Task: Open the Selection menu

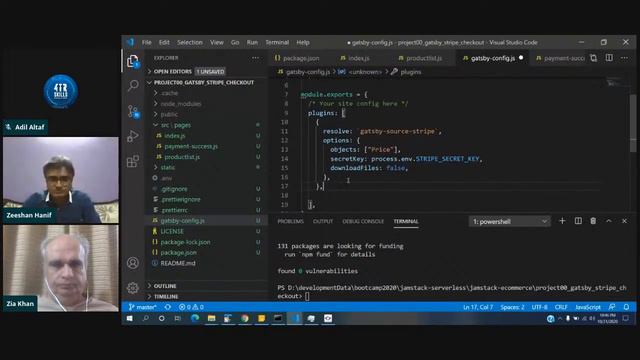Action: [x=190, y=42]
